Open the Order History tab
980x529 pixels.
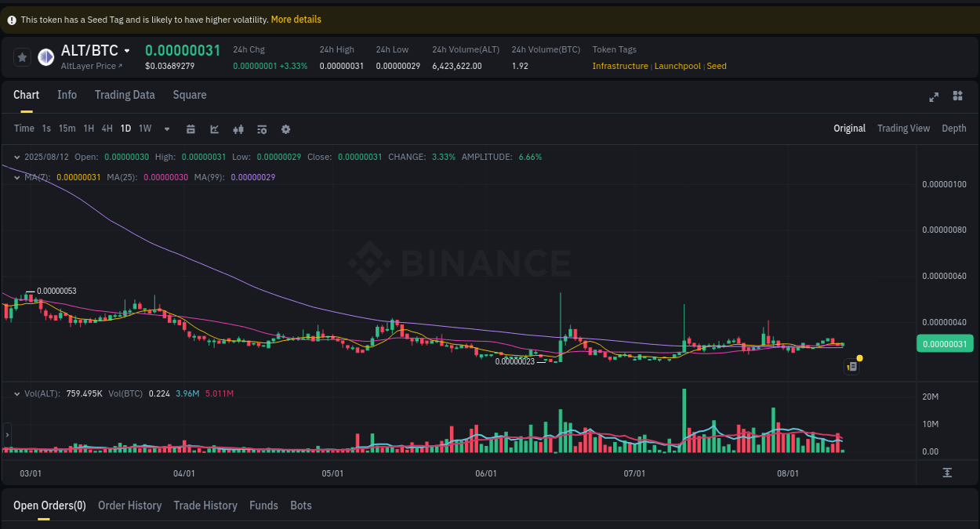(x=129, y=505)
